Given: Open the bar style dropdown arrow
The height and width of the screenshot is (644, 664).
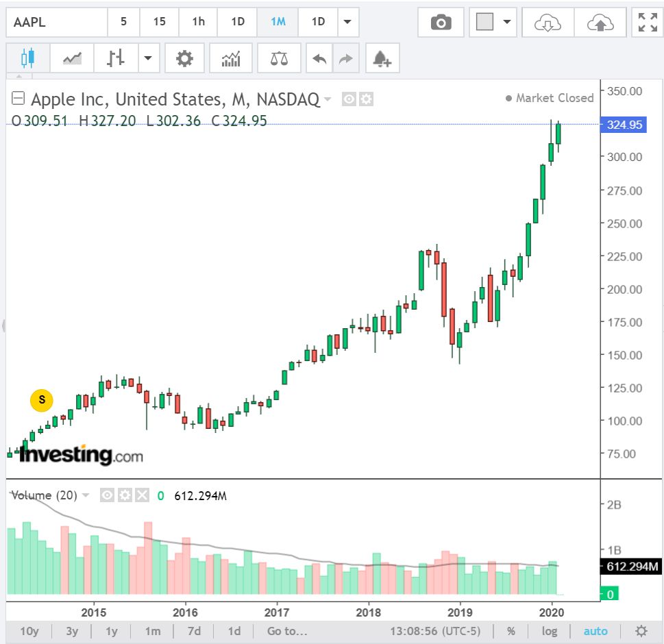Looking at the screenshot, I should [x=148, y=59].
